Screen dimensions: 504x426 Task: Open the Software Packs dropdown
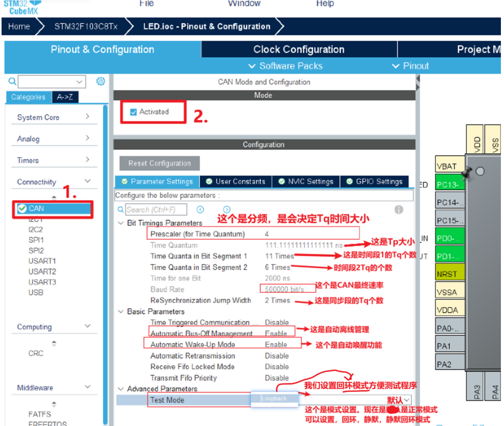285,66
